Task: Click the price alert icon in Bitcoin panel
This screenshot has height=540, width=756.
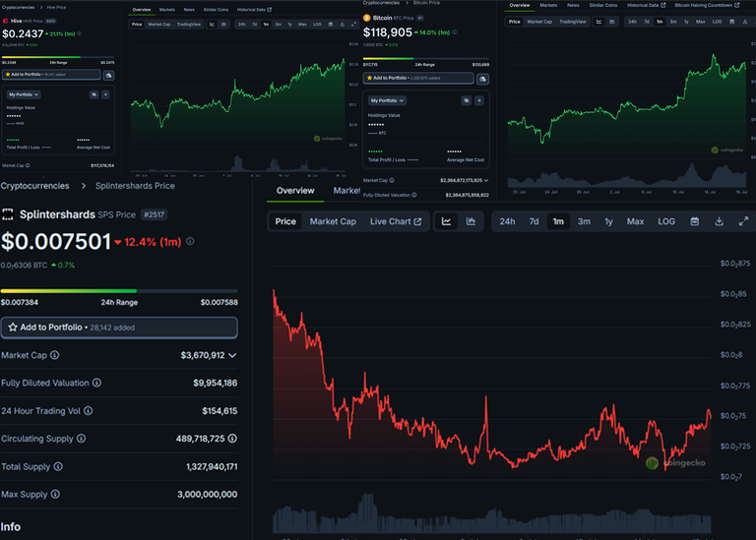Action: pos(482,79)
